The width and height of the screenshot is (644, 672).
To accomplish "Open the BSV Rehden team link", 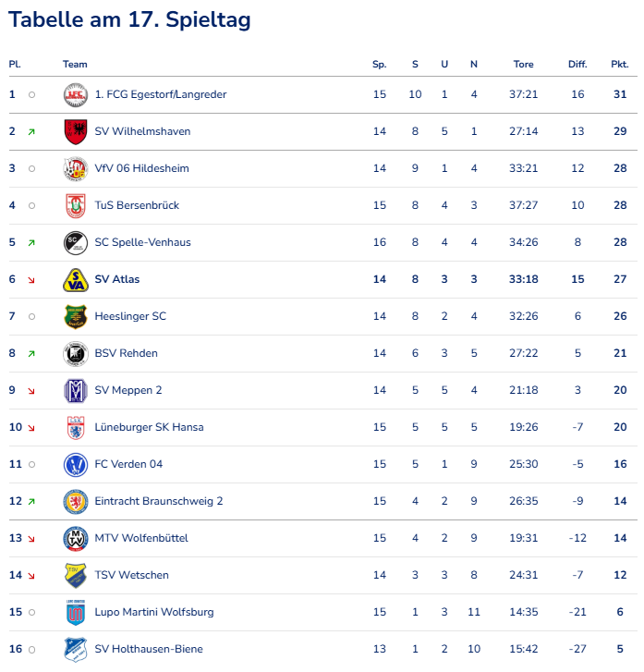I will 126,353.
